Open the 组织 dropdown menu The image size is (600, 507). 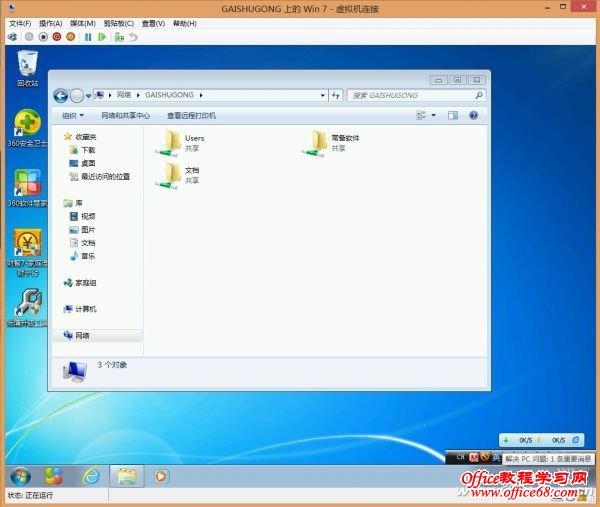73,116
